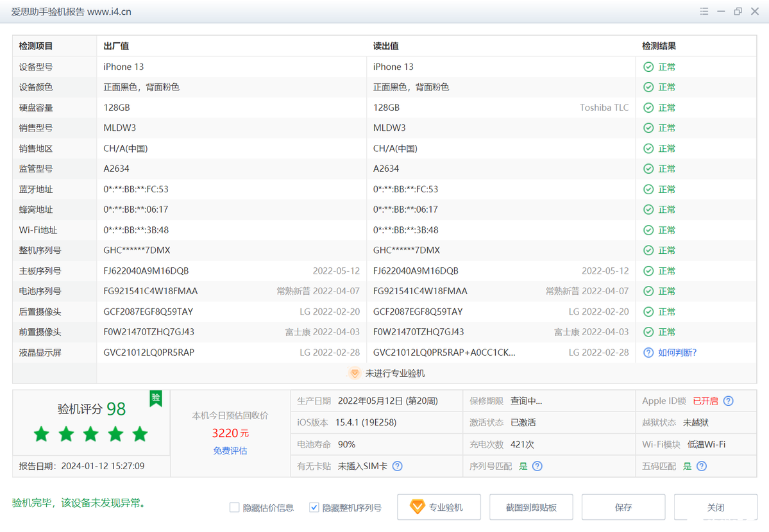This screenshot has width=769, height=532.
Task: Click the 充电次数 421次 value
Action: point(522,445)
